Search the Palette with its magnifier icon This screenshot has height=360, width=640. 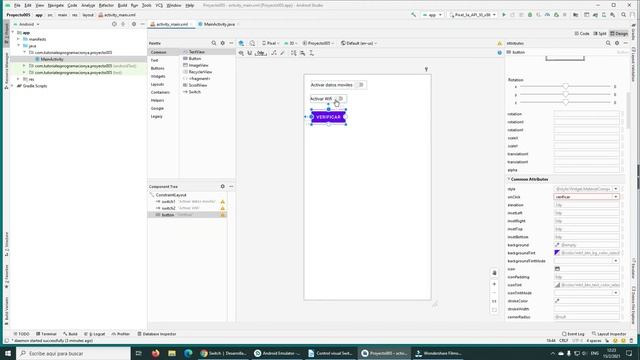point(213,43)
